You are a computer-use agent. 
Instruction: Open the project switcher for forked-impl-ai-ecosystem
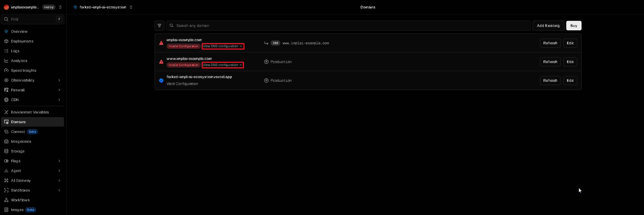click(x=131, y=7)
